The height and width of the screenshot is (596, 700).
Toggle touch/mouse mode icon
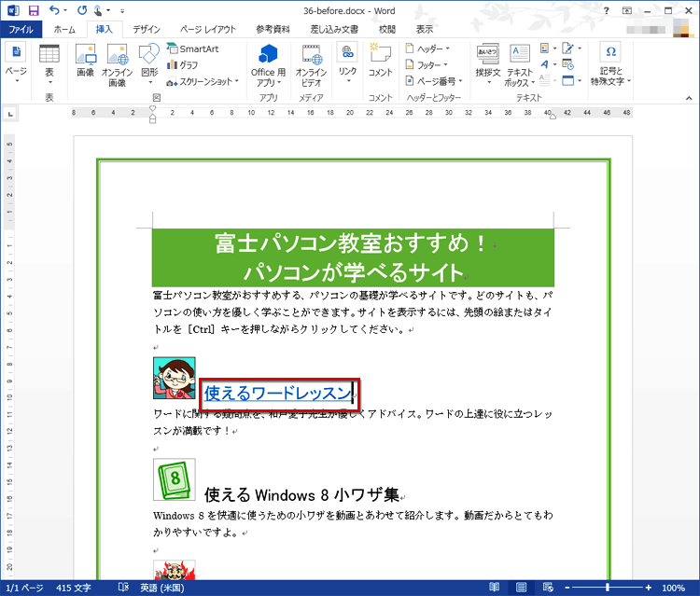97,10
